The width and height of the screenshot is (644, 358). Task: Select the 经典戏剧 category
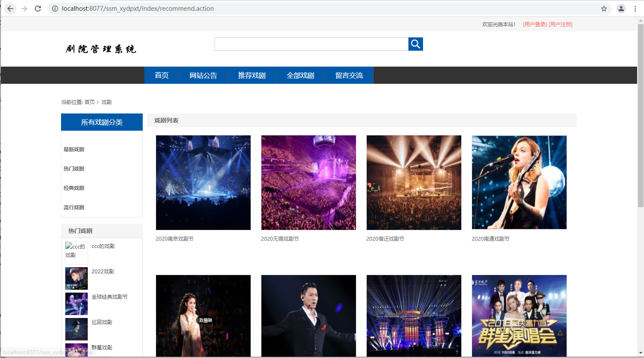74,188
